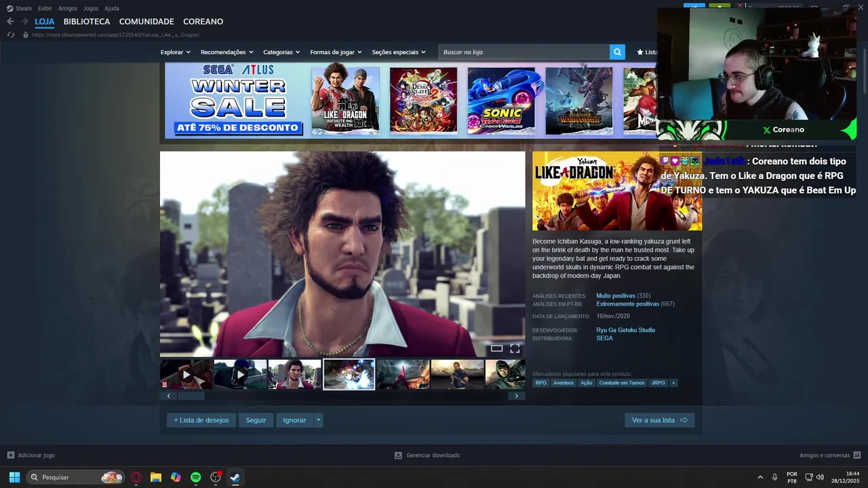Viewport: 868px width, 488px height.
Task: Expand the Seções especiais dropdown
Action: click(x=399, y=52)
